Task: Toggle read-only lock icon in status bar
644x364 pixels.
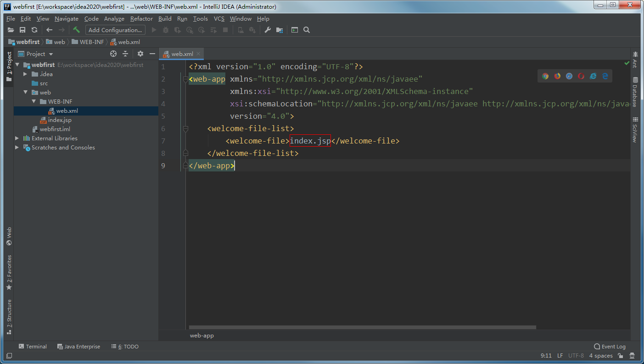Action: (x=620, y=355)
